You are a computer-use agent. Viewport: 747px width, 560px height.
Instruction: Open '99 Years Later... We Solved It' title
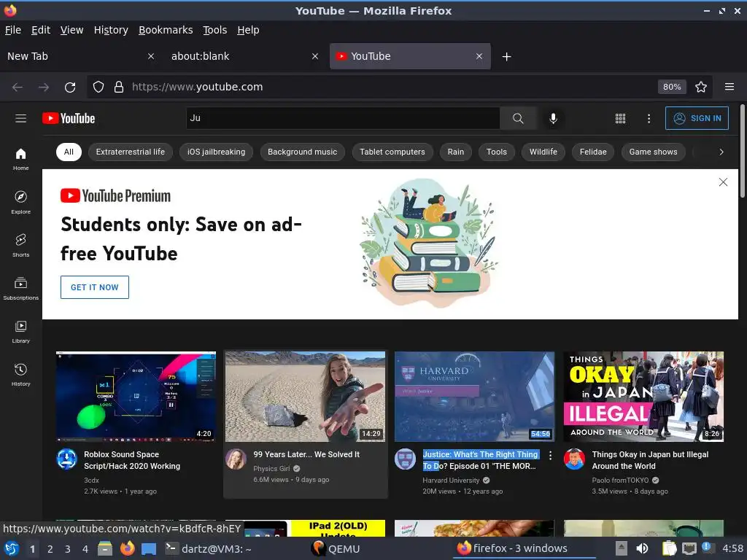306,454
